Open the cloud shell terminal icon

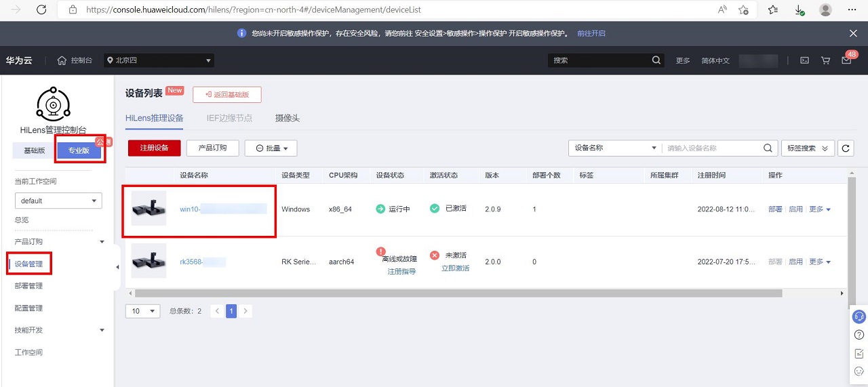(804, 60)
